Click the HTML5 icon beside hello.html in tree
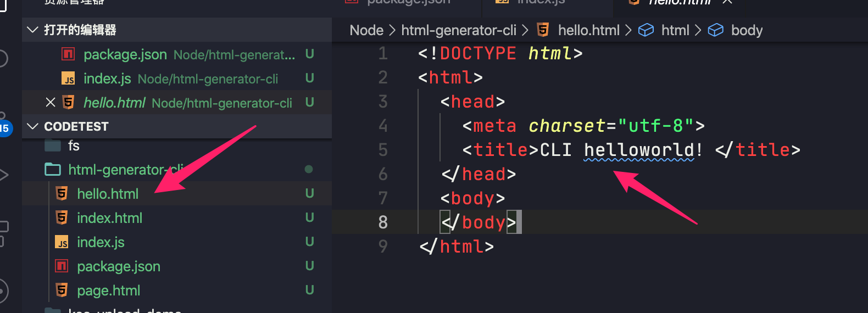868x313 pixels. tap(62, 193)
